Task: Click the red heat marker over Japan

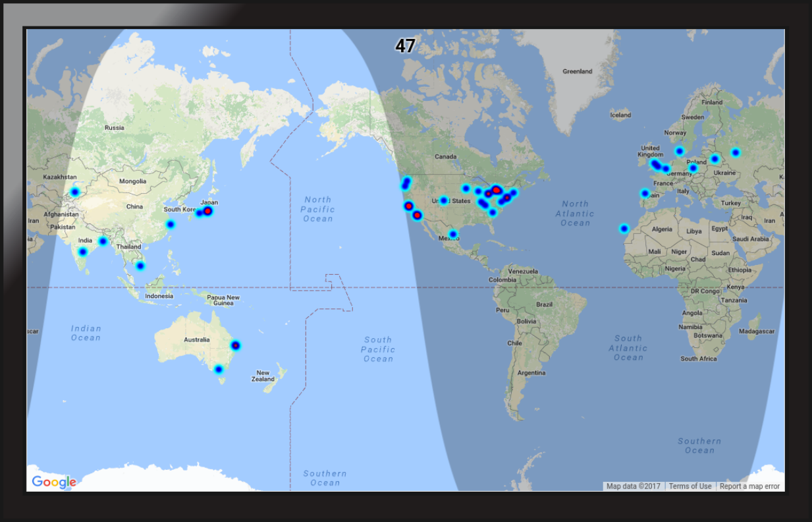Action: [x=207, y=211]
